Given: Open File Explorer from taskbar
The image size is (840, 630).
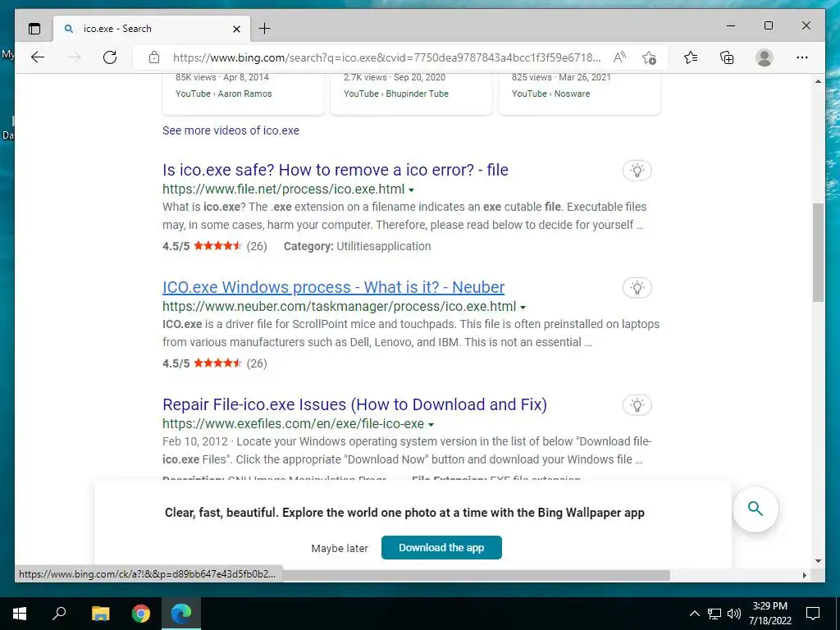Looking at the screenshot, I should click(x=100, y=614).
